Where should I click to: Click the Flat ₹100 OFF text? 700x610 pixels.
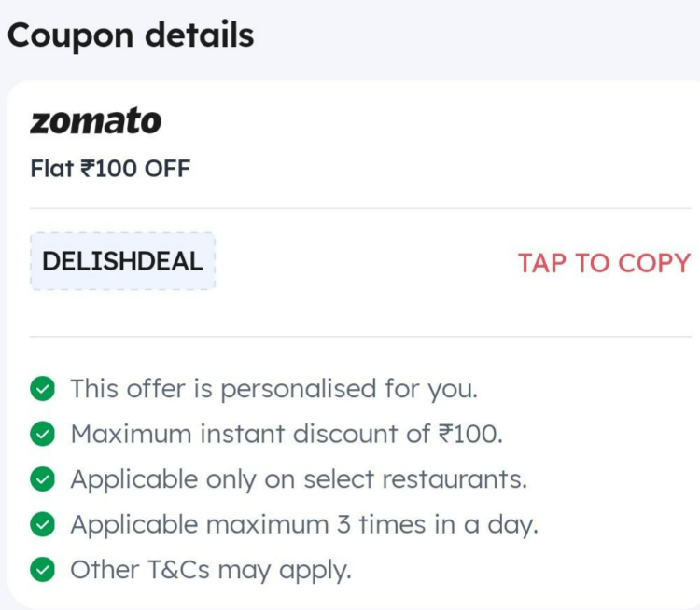(x=110, y=169)
